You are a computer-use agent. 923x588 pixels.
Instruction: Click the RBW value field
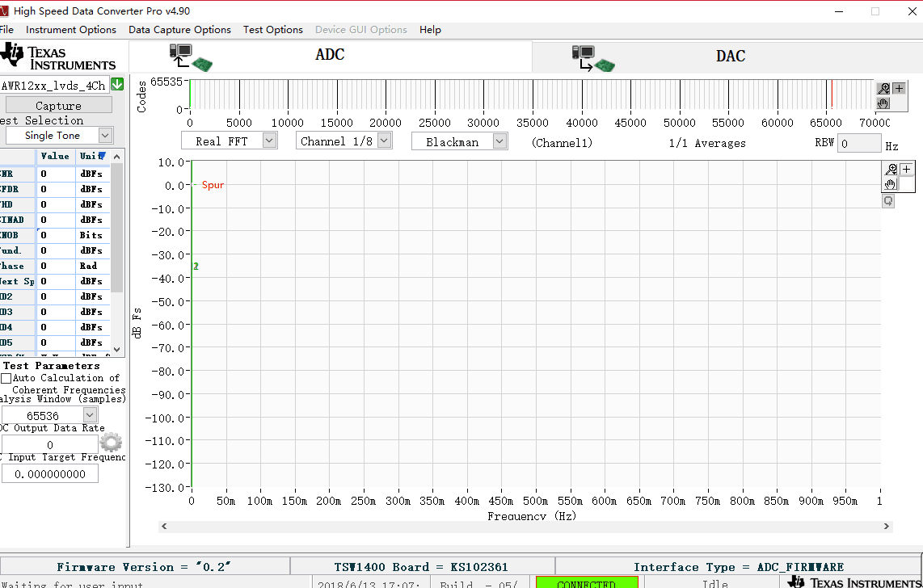(860, 144)
